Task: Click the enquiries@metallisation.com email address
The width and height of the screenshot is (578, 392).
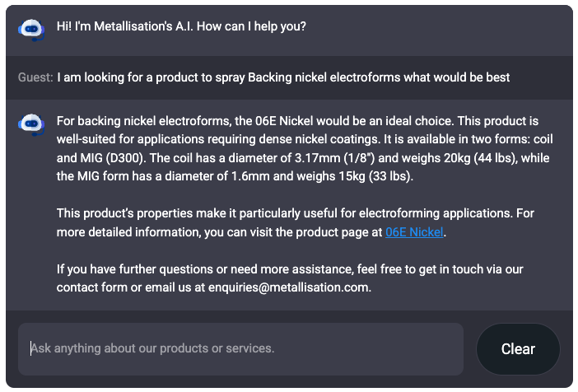Action: pyautogui.click(x=289, y=287)
